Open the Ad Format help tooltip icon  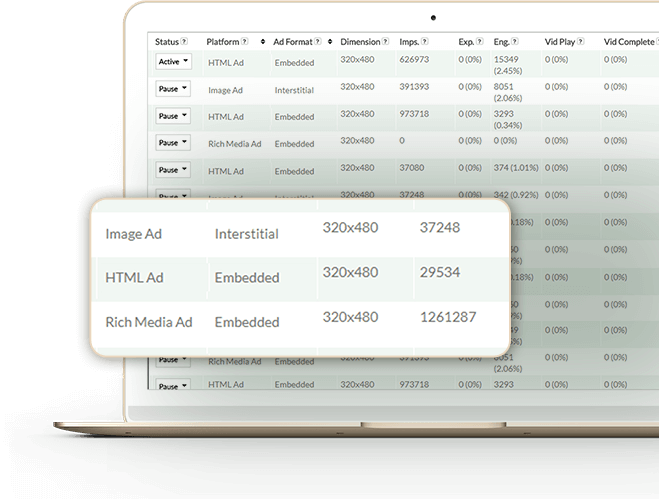pos(318,42)
